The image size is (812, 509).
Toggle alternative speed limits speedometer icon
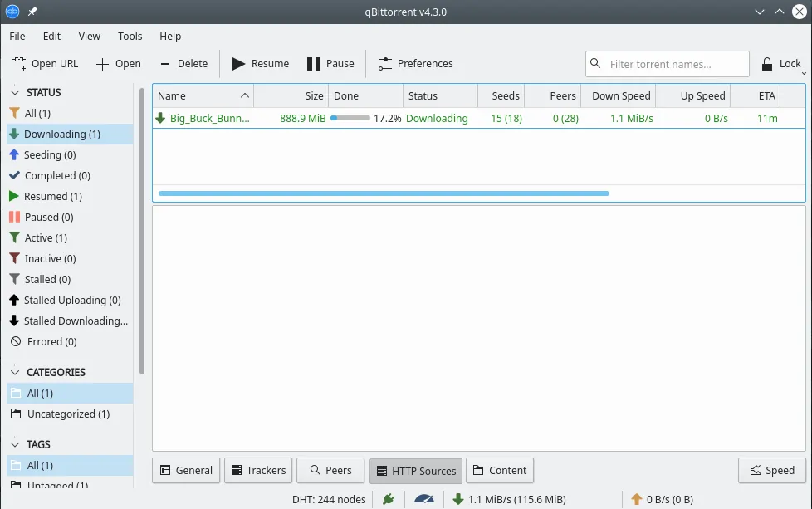[424, 499]
